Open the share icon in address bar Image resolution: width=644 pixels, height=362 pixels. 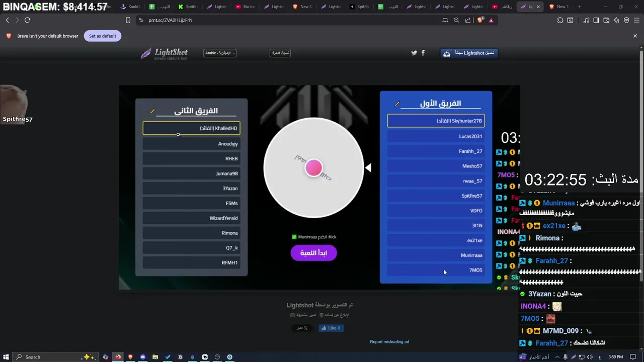(x=468, y=20)
